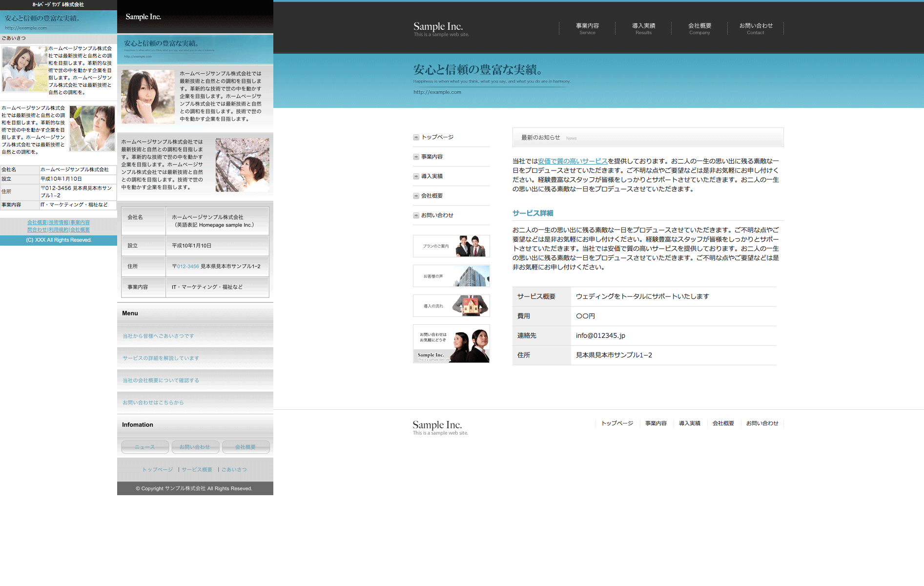924x586 pixels.
Task: Select Service in the top navigation bar
Action: coord(587,28)
